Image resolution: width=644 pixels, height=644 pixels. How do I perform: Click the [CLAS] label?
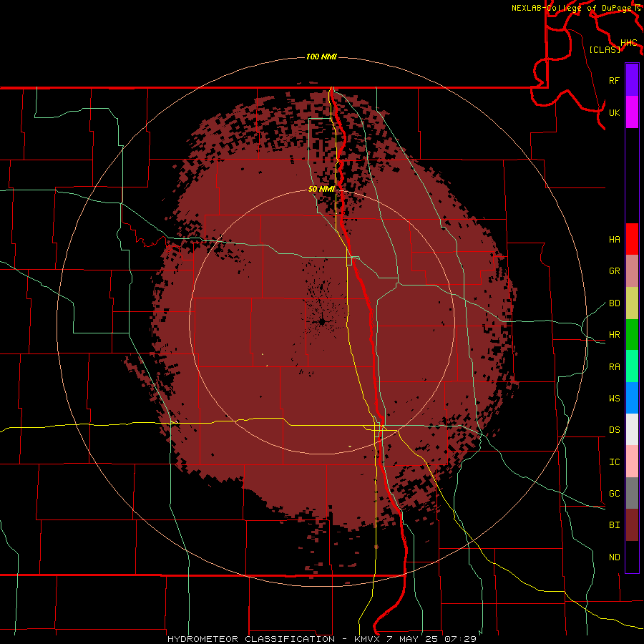tap(605, 49)
